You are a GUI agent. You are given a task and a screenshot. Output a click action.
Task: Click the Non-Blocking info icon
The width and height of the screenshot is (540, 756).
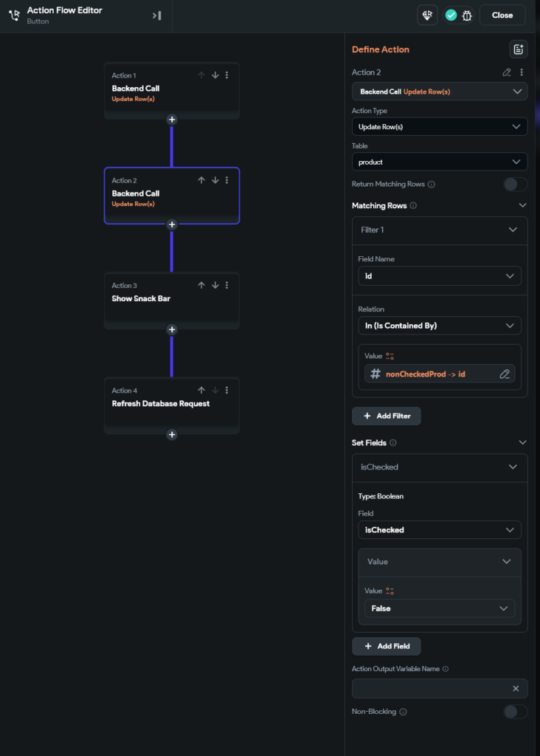[x=404, y=712]
